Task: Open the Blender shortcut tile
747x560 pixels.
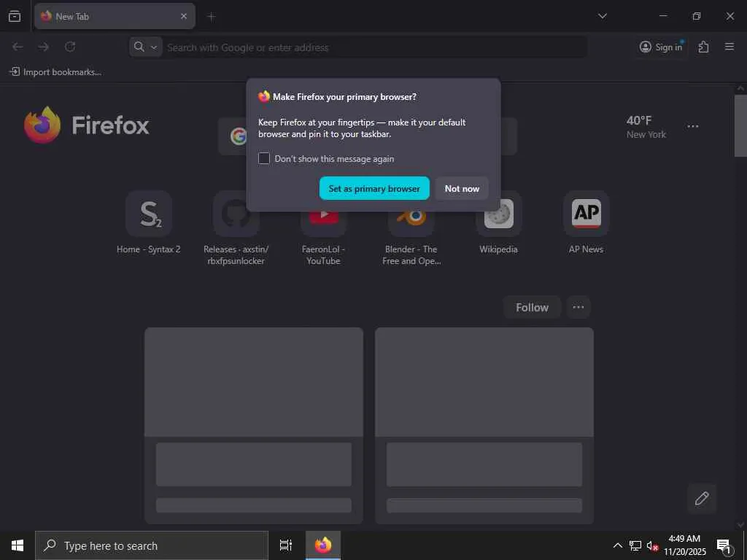Action: click(411, 228)
